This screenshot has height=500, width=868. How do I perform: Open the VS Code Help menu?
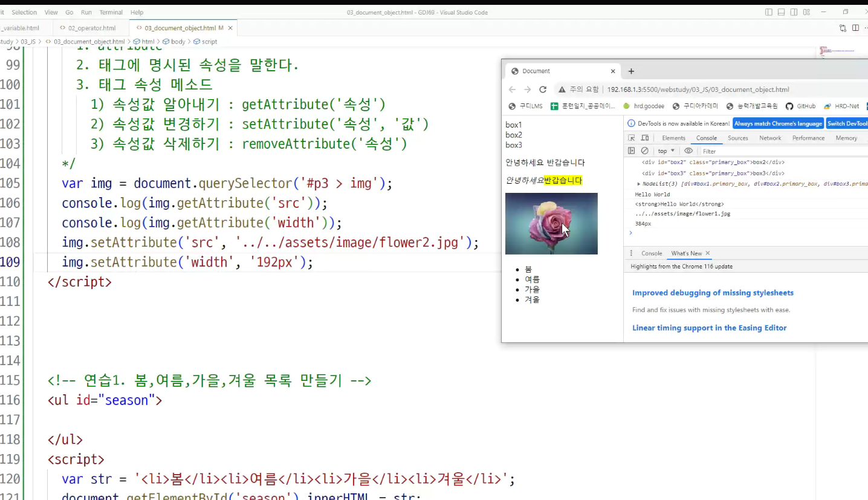(x=137, y=12)
